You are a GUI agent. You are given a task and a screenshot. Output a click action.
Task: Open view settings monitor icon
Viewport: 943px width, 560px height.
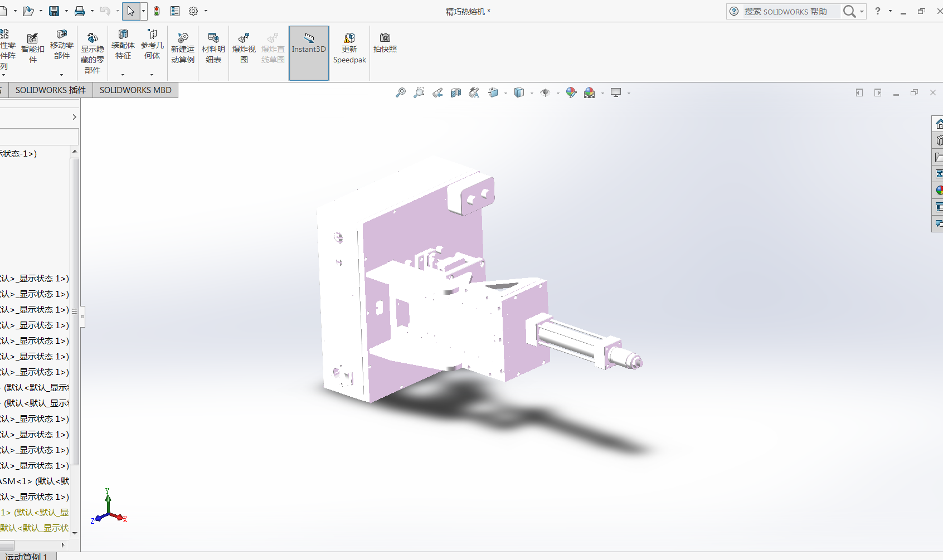click(x=616, y=93)
